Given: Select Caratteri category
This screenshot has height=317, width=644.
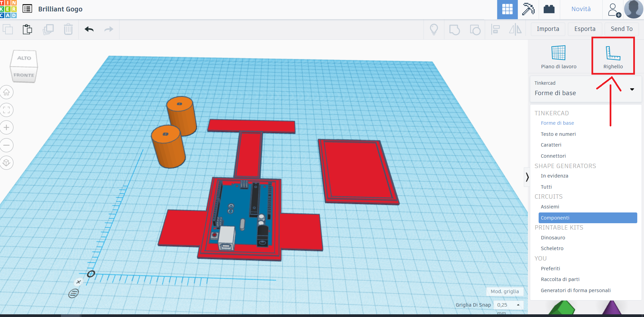Looking at the screenshot, I should (x=551, y=145).
